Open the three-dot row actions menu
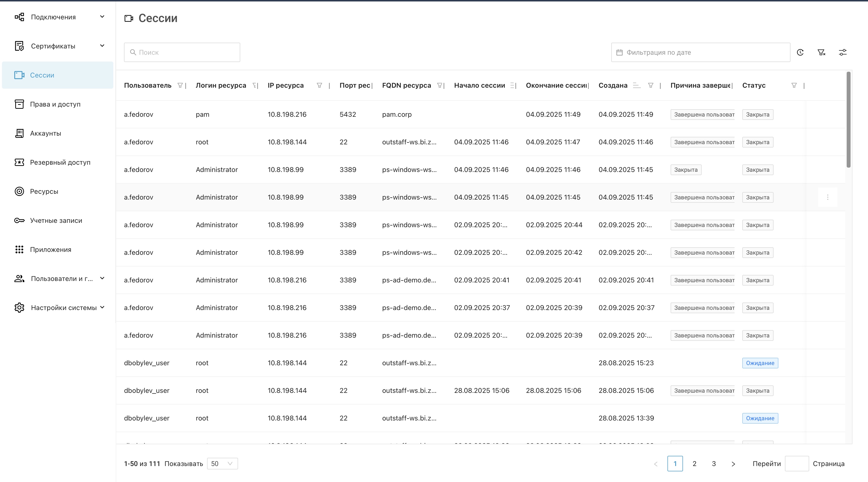Screen dimensions: 868x482 point(828,197)
